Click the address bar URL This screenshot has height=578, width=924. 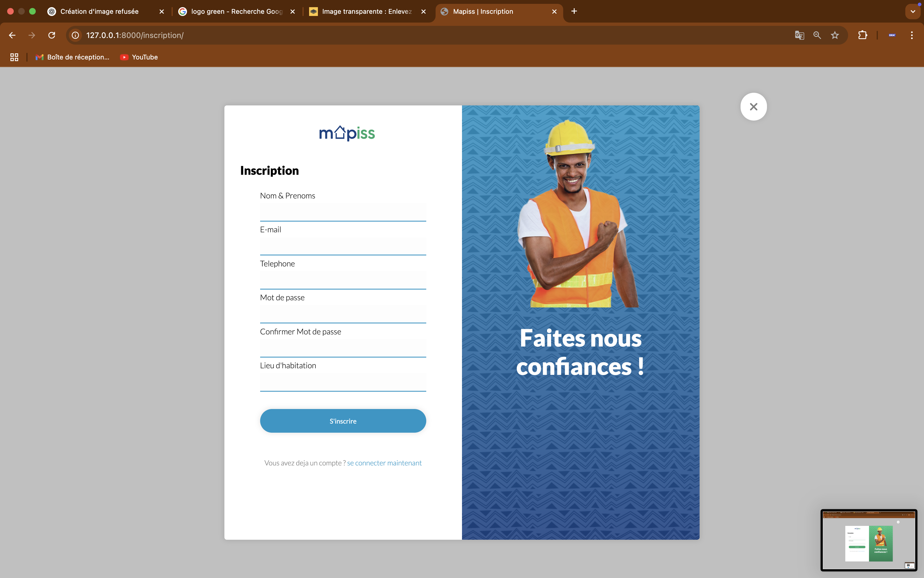tap(135, 35)
